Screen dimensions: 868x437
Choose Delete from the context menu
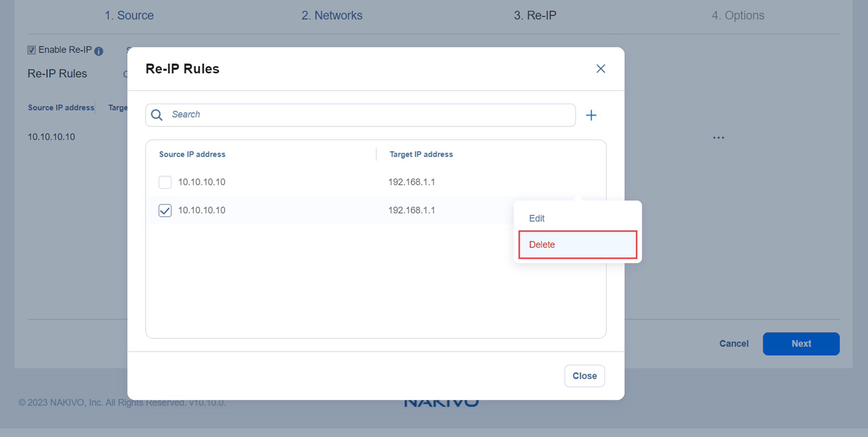pos(542,244)
